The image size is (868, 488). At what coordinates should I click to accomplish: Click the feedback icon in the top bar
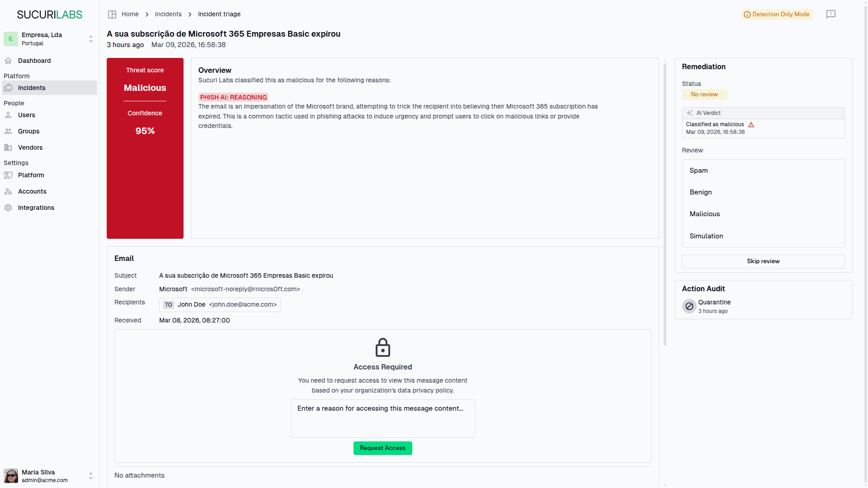coord(831,14)
